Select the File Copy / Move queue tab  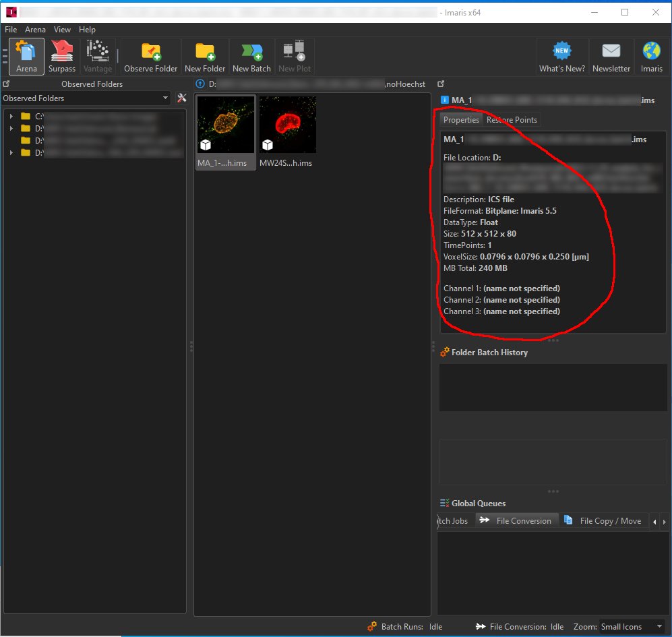coord(604,520)
